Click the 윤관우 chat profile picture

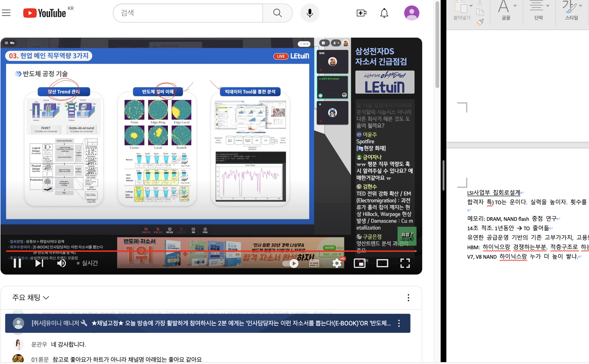pyautogui.click(x=18, y=345)
